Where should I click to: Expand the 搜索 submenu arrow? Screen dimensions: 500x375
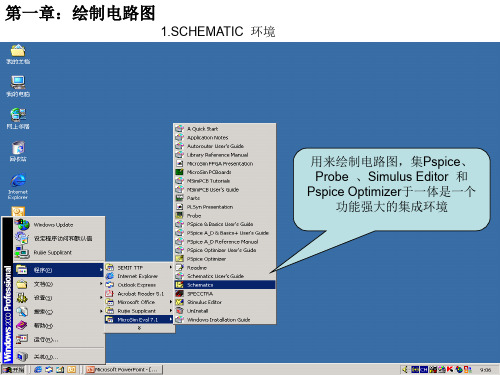click(x=101, y=311)
